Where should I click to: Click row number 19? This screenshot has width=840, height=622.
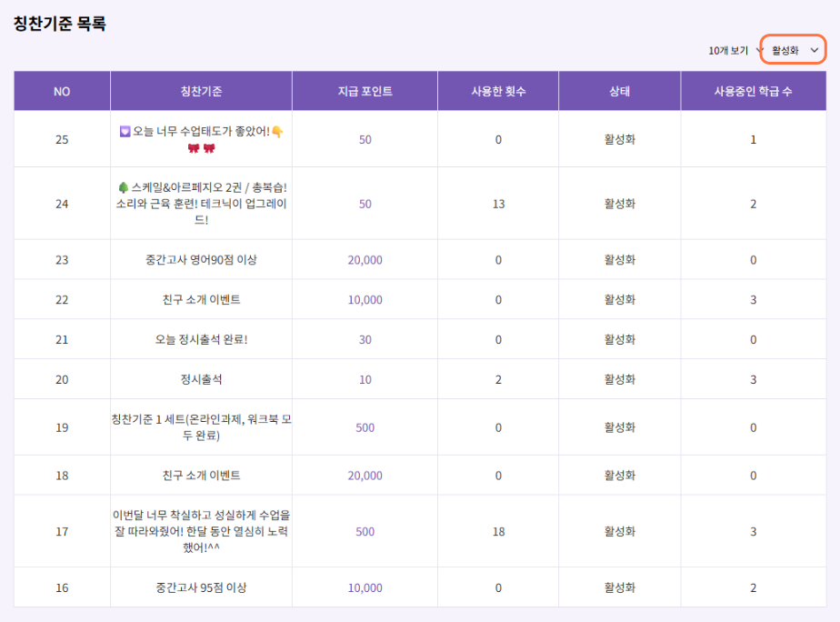click(x=62, y=427)
